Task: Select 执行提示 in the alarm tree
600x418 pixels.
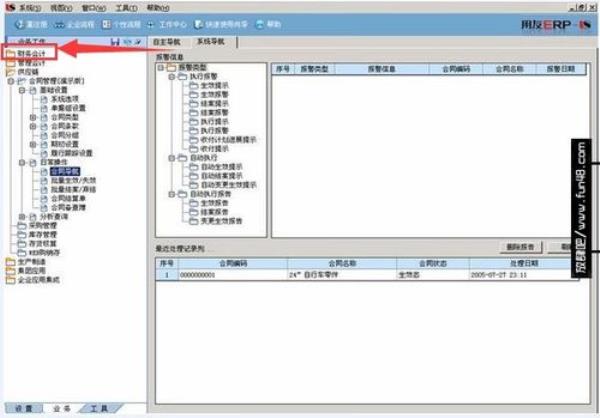Action: tap(214, 122)
